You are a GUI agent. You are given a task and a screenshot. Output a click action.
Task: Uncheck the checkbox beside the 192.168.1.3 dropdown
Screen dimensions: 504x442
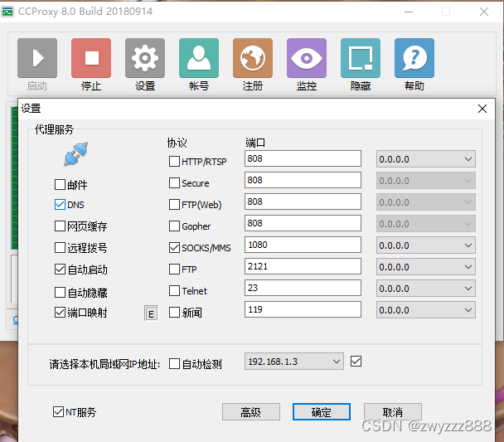[x=356, y=362]
